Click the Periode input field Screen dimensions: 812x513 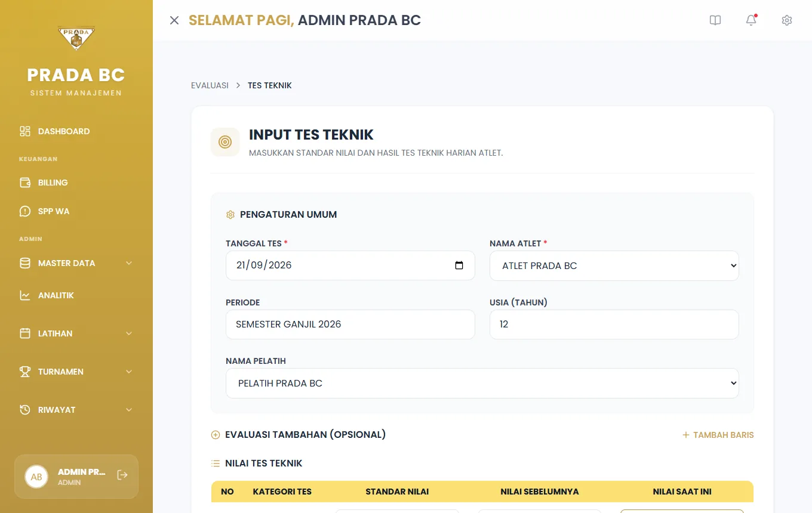(350, 325)
